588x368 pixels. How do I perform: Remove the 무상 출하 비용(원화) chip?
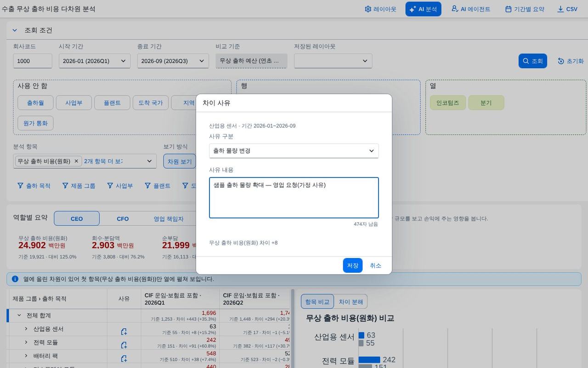click(x=77, y=161)
